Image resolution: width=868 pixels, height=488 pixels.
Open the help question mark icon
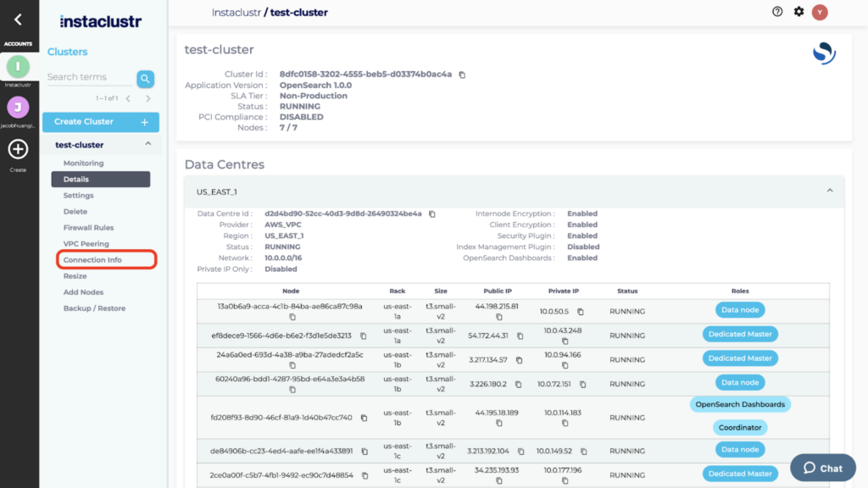point(777,12)
